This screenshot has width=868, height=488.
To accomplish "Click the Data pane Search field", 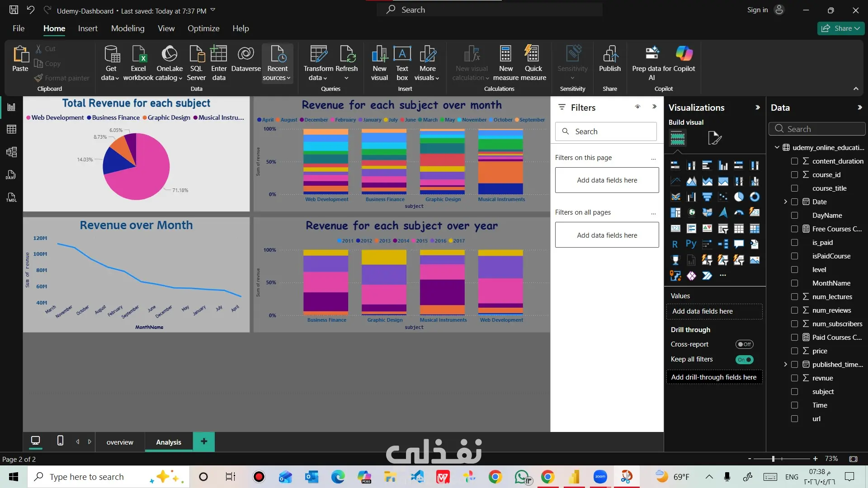I will coord(817,129).
